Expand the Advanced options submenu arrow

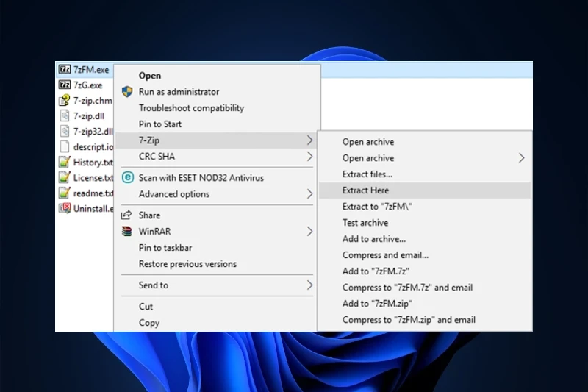click(309, 194)
